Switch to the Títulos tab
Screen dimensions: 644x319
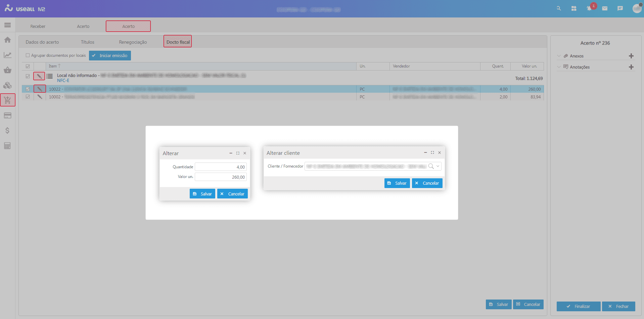click(x=87, y=42)
